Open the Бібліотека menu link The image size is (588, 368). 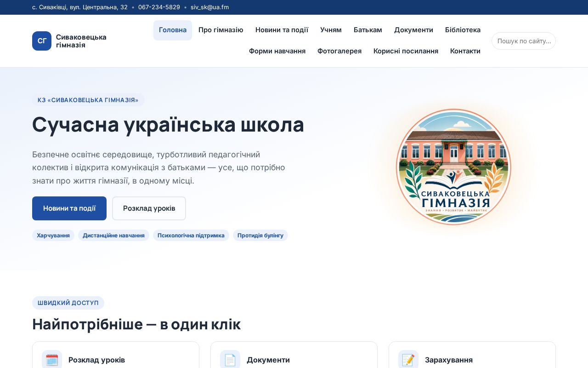click(x=463, y=30)
